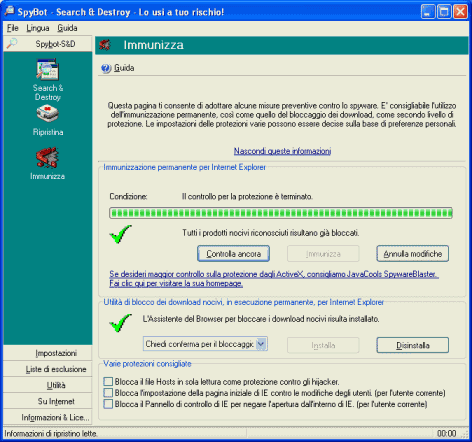Close the SpyBot window

pyautogui.click(x=461, y=12)
